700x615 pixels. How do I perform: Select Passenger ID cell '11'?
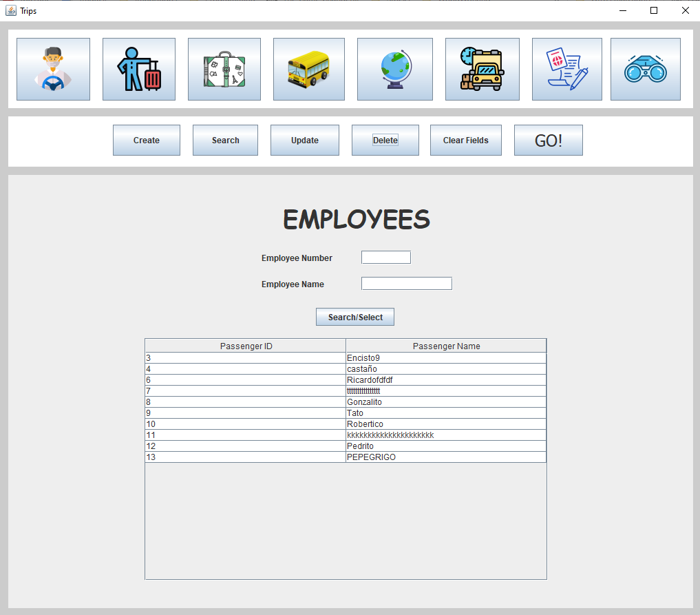(246, 435)
